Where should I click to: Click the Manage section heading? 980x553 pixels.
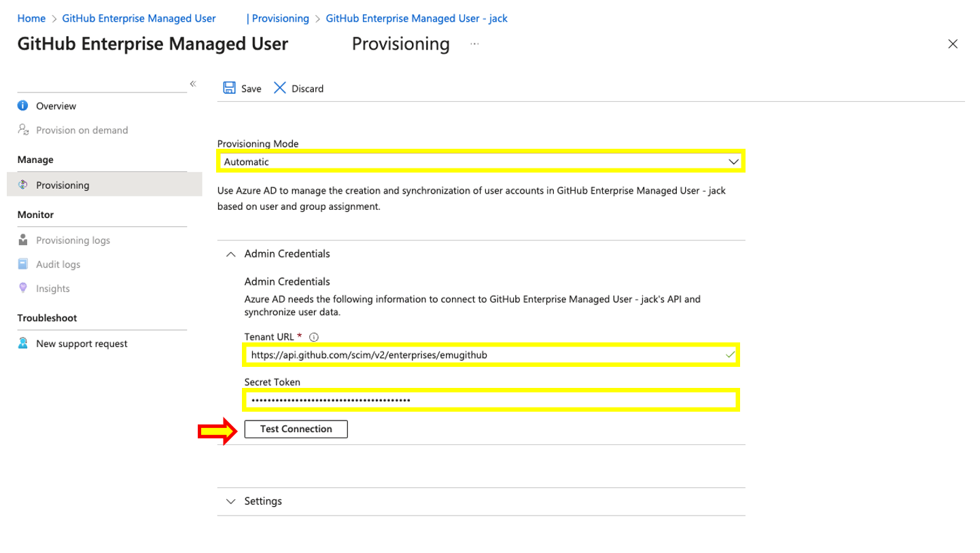(35, 160)
